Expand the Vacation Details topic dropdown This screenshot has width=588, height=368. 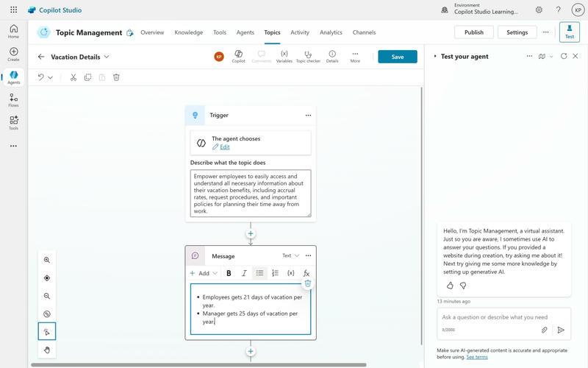point(107,57)
